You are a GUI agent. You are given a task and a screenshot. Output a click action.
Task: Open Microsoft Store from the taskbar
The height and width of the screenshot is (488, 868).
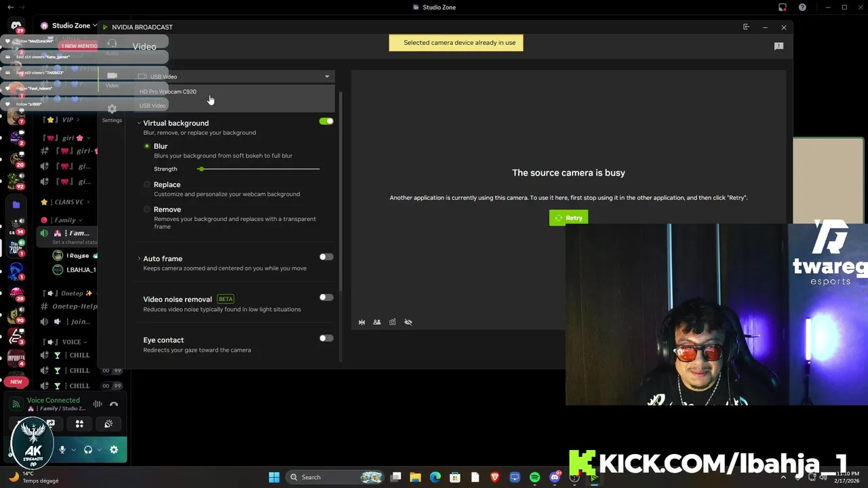click(455, 477)
